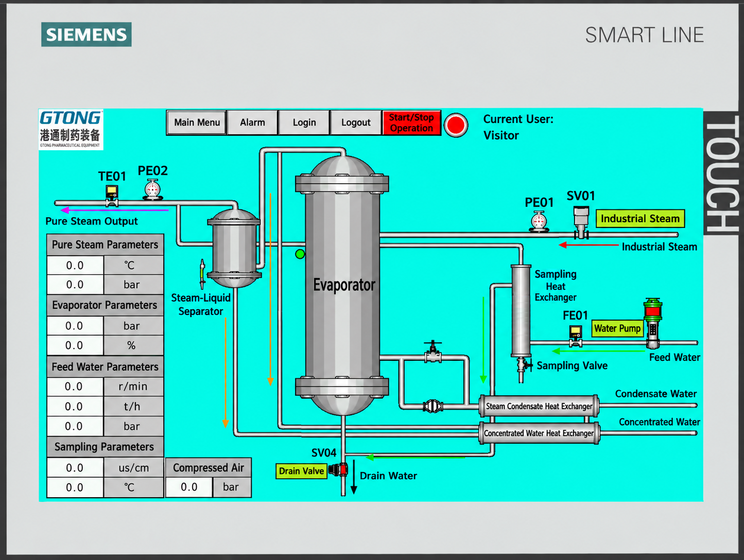Click the GTONG company logo
Image resolution: width=744 pixels, height=560 pixels.
click(x=71, y=129)
